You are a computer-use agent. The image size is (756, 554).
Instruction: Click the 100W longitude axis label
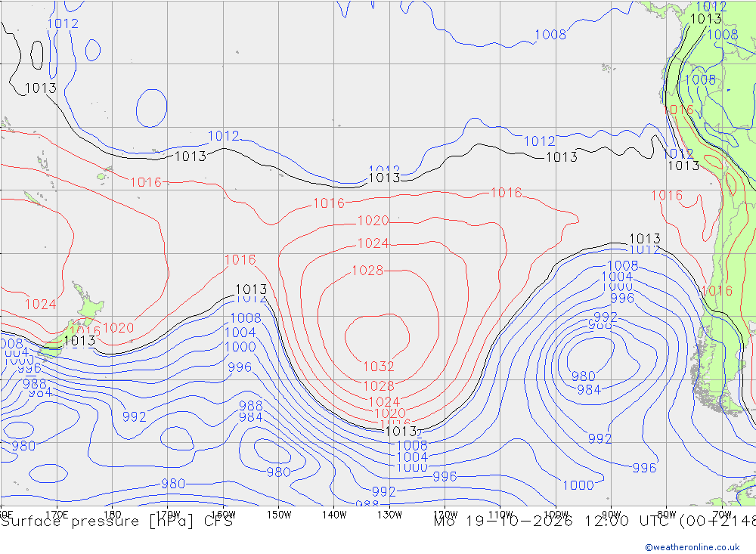coord(556,515)
